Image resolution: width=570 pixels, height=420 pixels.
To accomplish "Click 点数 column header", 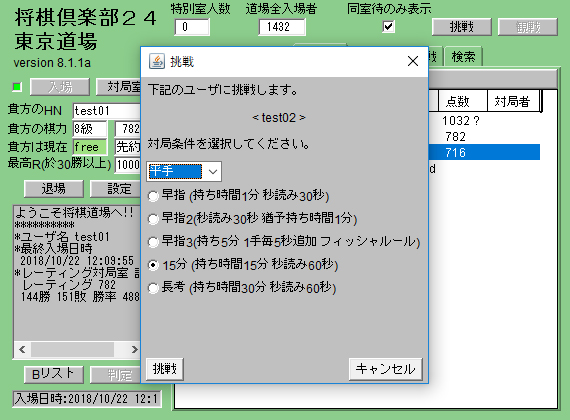I will 462,101.
